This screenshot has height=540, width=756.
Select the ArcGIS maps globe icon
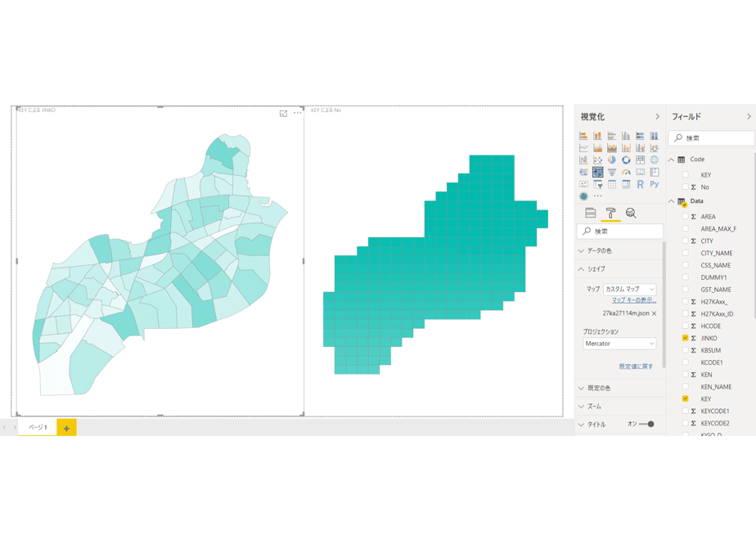583,196
